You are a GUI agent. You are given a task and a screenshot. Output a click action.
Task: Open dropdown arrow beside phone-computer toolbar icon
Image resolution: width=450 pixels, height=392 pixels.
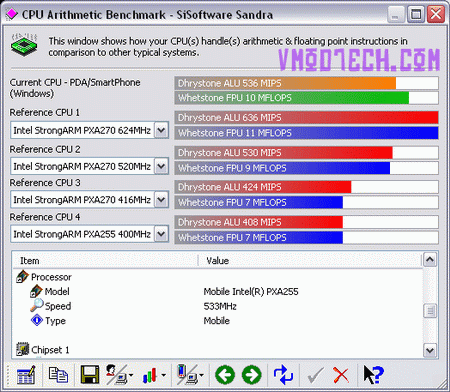(x=202, y=375)
